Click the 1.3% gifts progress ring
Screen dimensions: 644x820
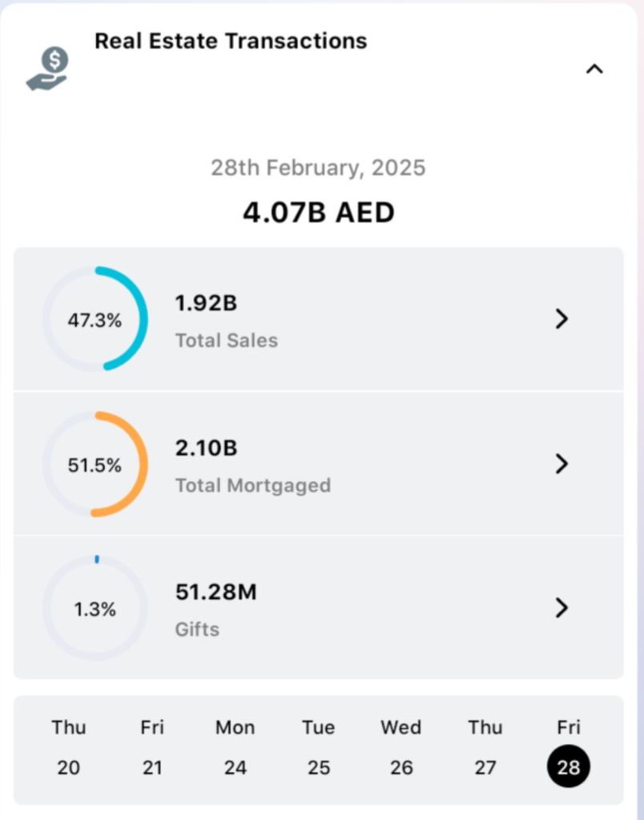pyautogui.click(x=95, y=608)
